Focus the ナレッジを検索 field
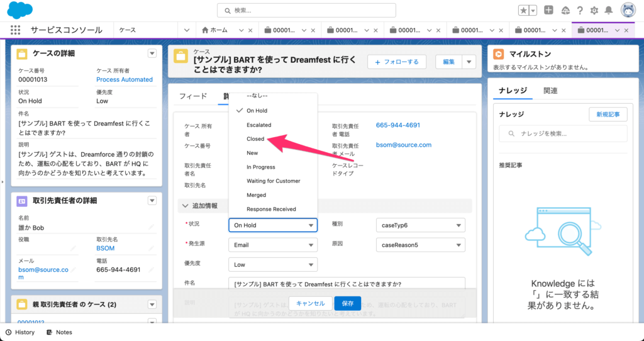 point(563,133)
